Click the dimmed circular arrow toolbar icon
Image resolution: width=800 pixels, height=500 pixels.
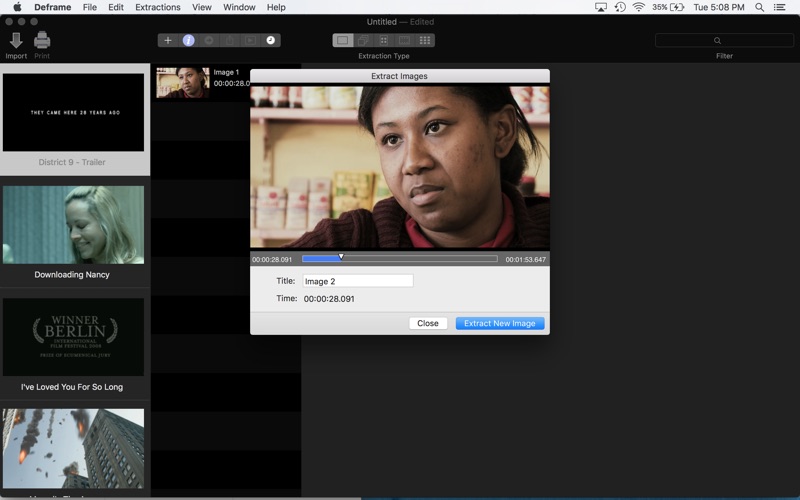point(209,40)
